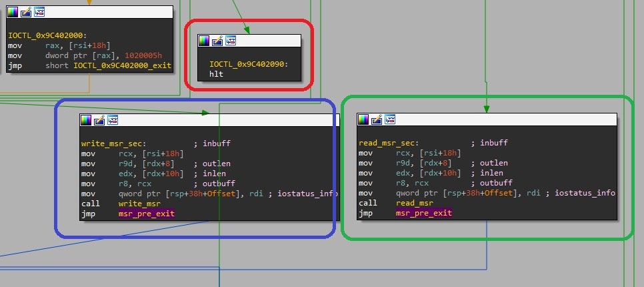
Task: Click group nodes icon on read_msr_sec block
Action: click(390, 119)
